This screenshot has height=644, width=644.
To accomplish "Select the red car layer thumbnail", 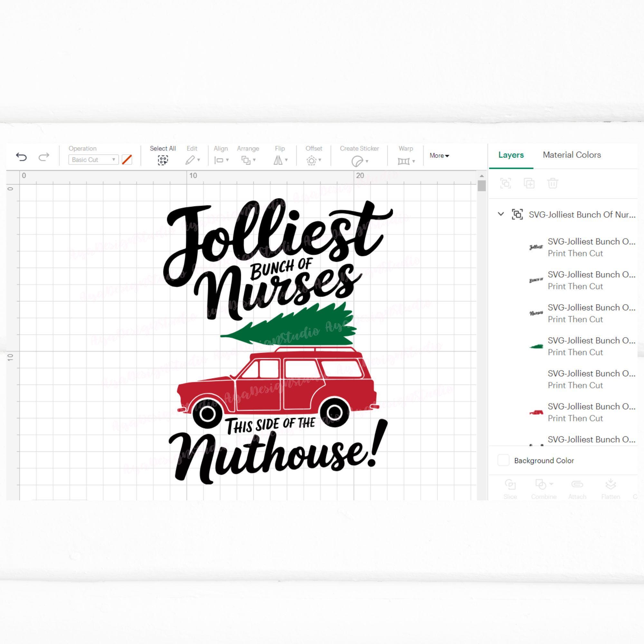I will point(536,412).
